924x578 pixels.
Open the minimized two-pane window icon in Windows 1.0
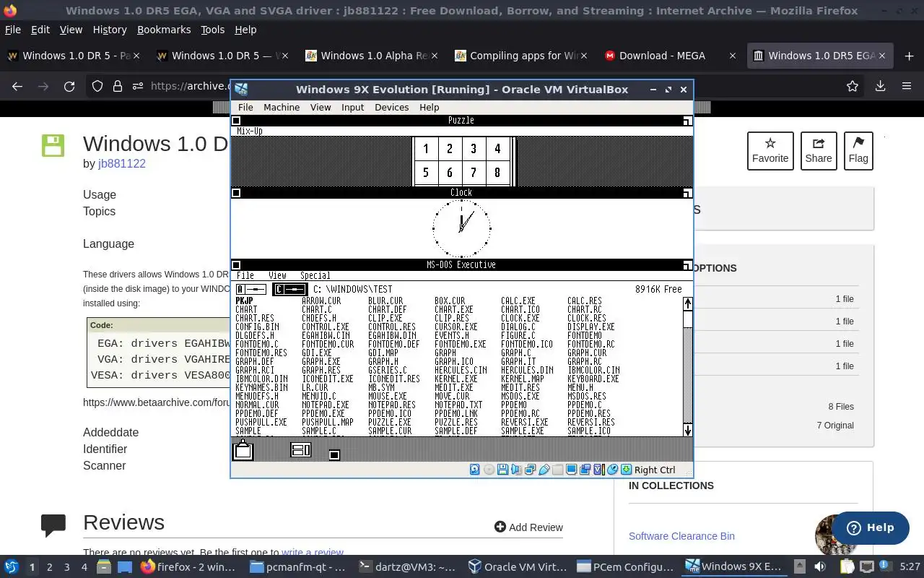pos(300,450)
